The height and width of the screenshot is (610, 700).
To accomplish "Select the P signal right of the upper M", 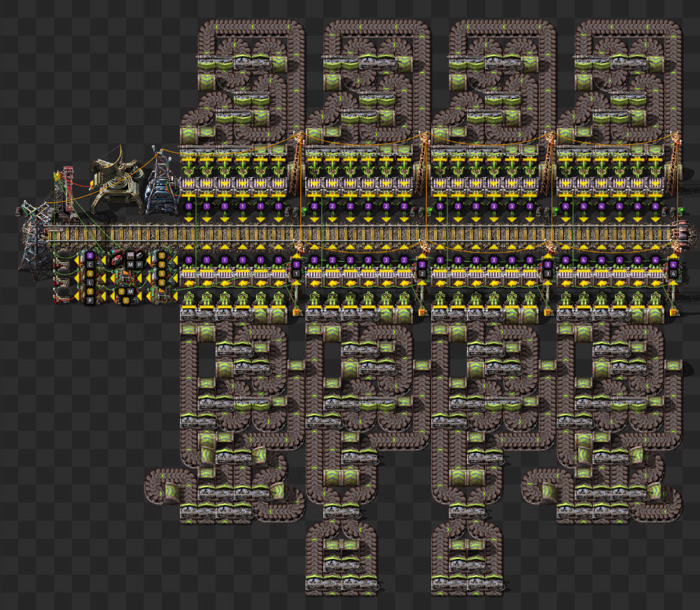I will 139,265.
